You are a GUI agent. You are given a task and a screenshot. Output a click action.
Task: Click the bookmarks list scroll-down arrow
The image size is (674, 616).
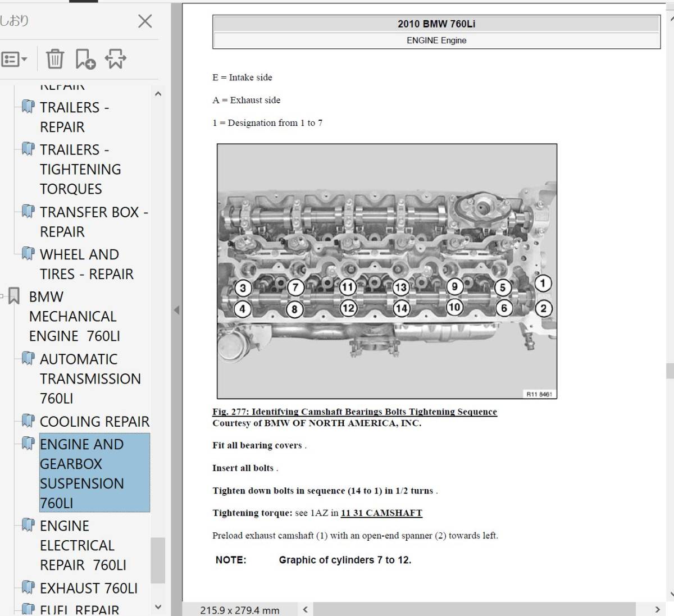click(x=158, y=607)
